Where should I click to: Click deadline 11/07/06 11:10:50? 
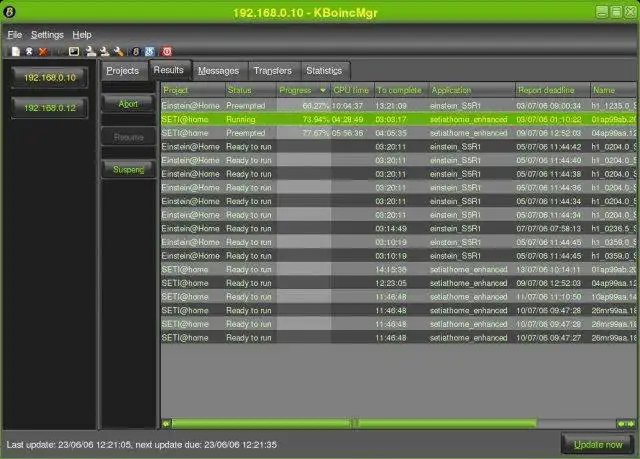tap(549, 297)
